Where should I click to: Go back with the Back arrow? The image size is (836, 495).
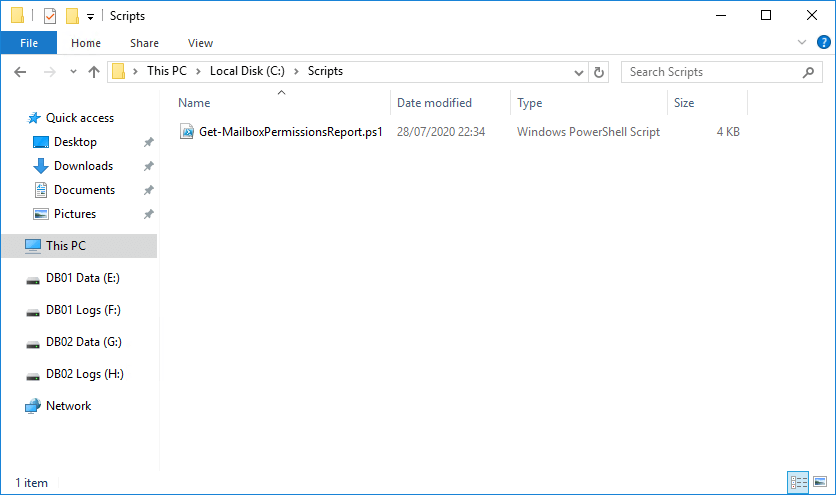pos(20,71)
